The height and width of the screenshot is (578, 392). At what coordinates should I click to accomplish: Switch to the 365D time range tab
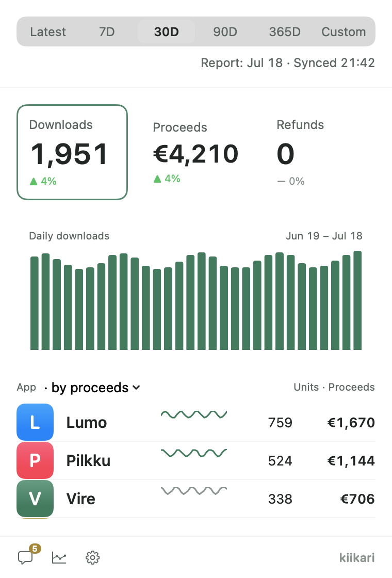(284, 31)
